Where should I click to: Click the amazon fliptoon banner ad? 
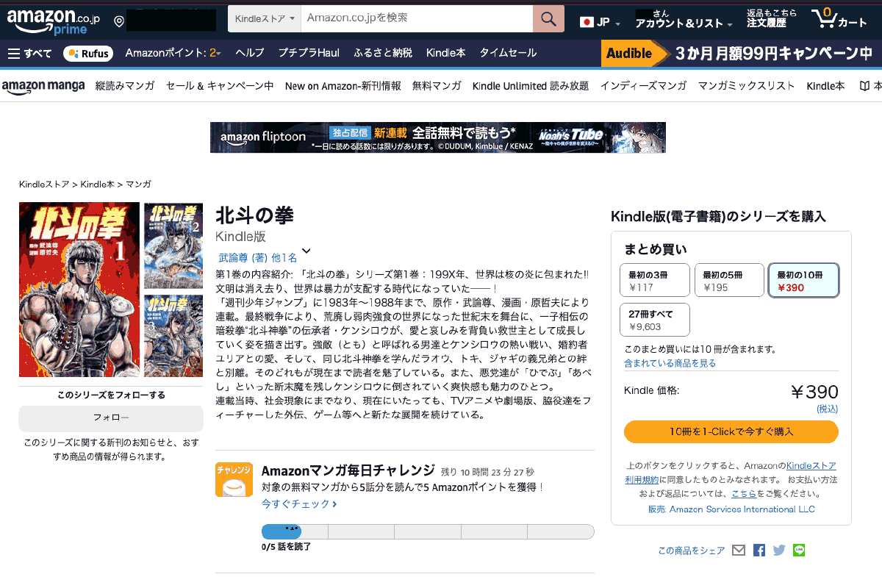[x=438, y=137]
